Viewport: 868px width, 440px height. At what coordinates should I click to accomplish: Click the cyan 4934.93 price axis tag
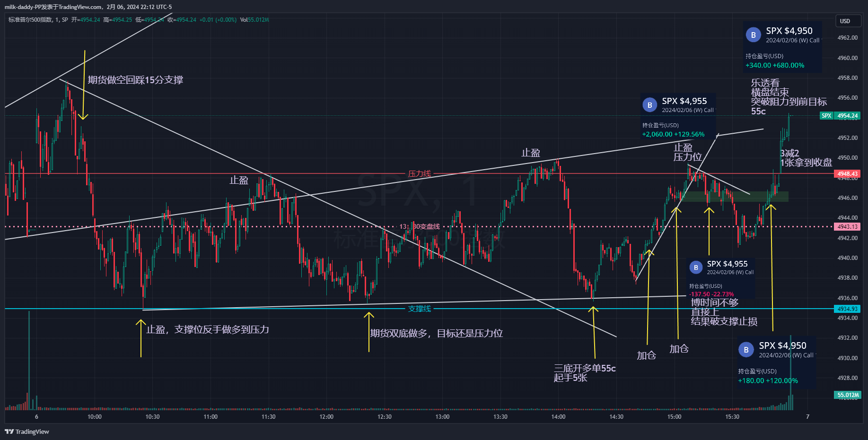coord(847,309)
